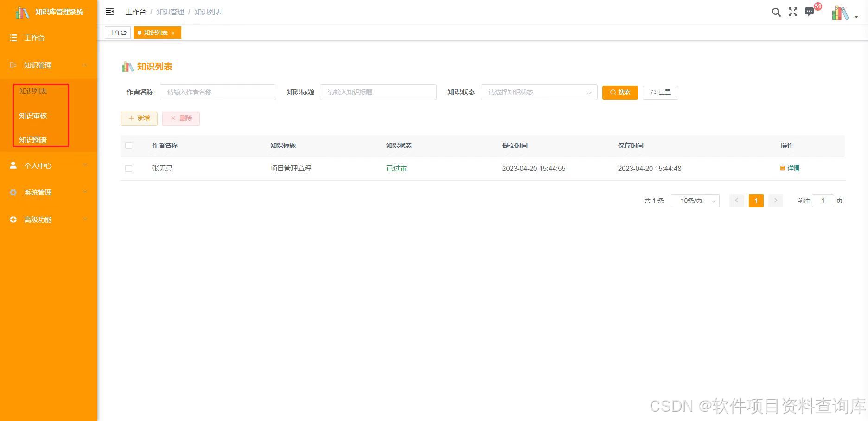Click 工作台 in the breadcrumb

tap(136, 12)
